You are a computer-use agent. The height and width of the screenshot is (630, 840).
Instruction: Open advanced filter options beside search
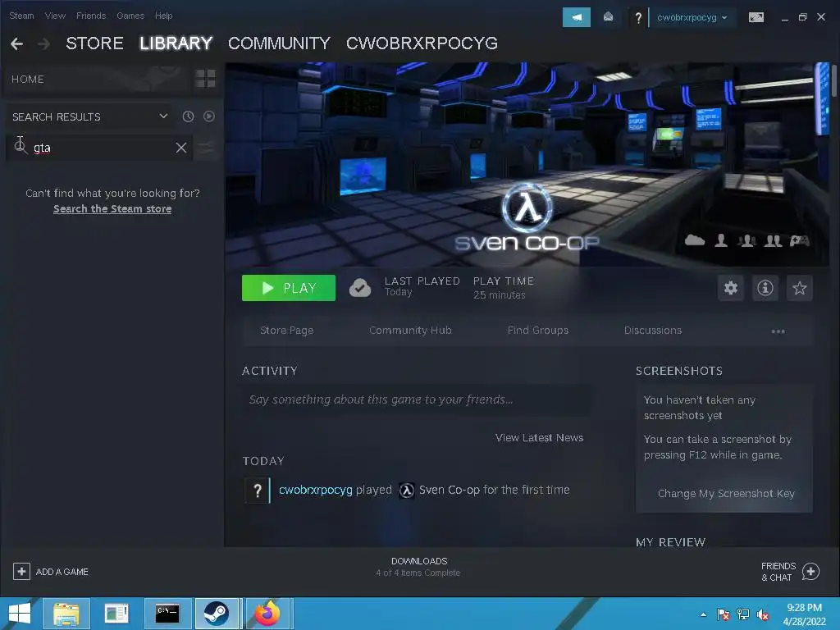pos(205,148)
